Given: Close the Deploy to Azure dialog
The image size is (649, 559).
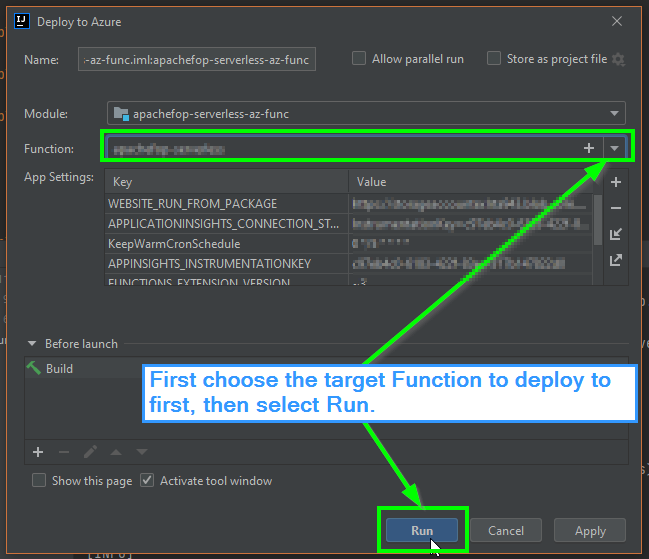Looking at the screenshot, I should (617, 21).
